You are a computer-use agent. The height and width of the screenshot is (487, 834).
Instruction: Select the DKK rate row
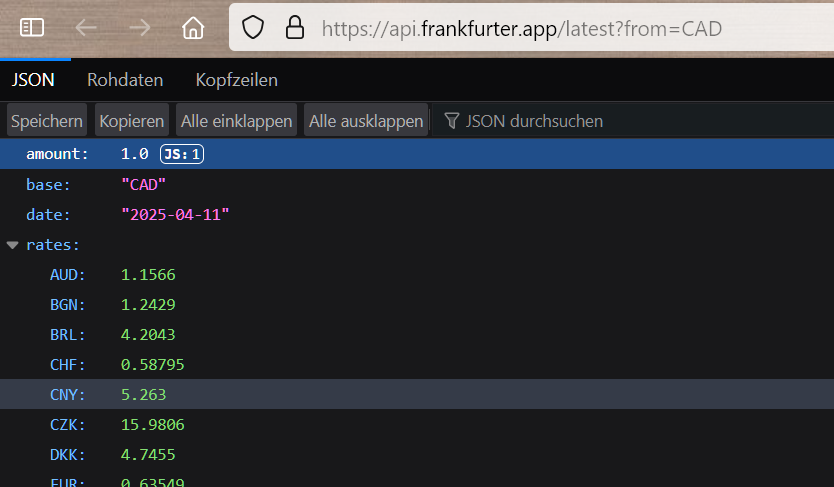tap(417, 455)
